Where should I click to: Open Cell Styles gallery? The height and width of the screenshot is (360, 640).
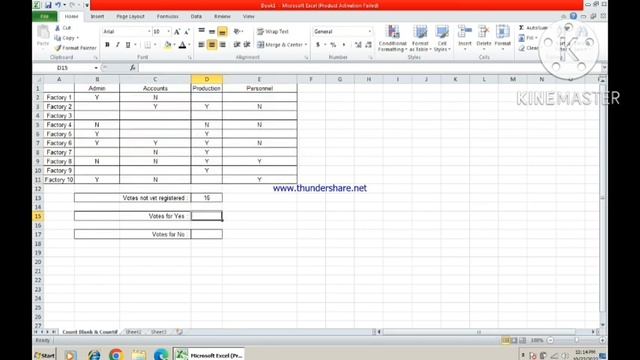442,38
